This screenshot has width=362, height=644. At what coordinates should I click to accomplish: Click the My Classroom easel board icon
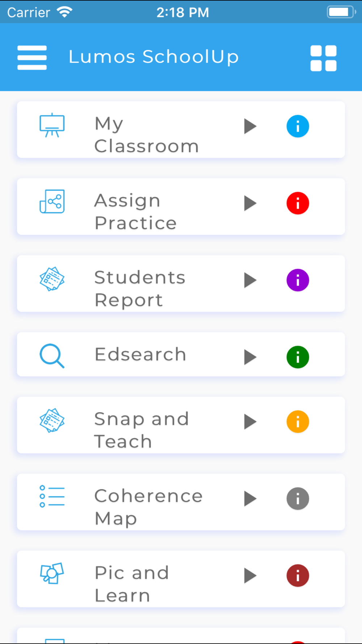[x=52, y=125]
